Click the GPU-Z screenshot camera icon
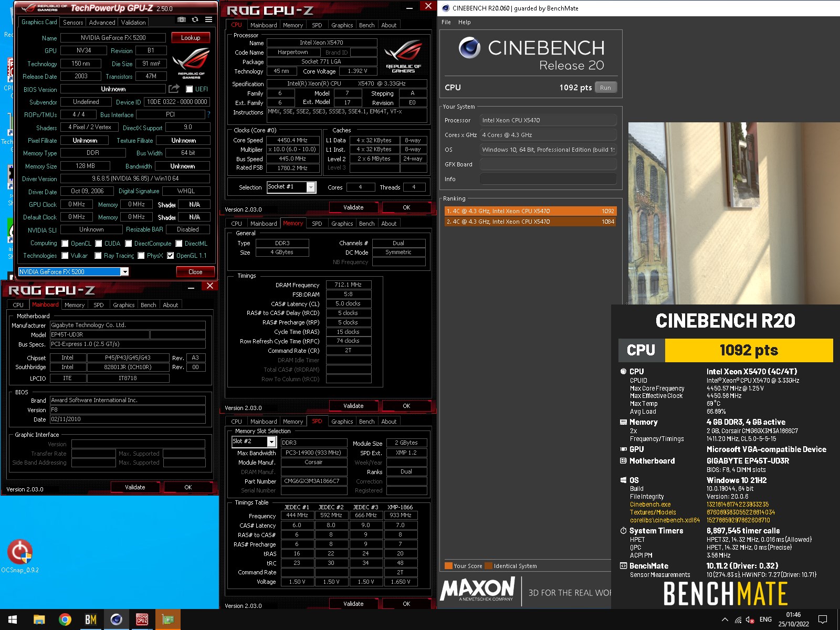Viewport: 840px width, 630px height. click(181, 19)
